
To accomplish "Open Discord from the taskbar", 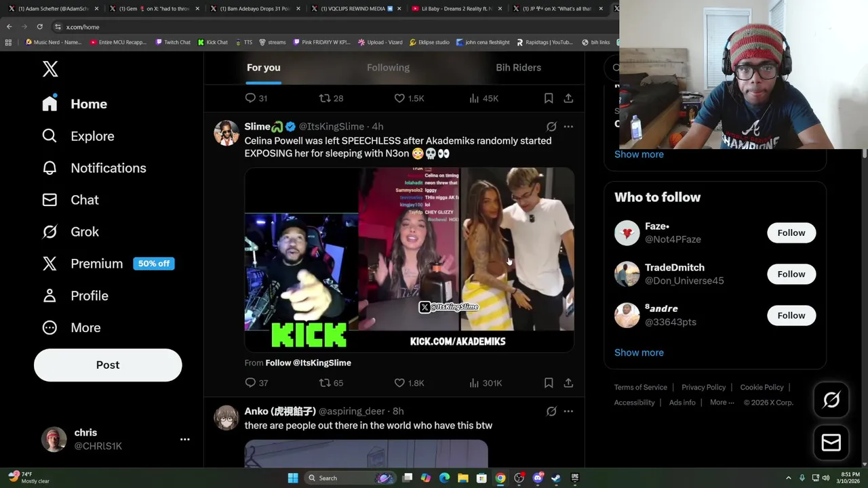I will 538,478.
